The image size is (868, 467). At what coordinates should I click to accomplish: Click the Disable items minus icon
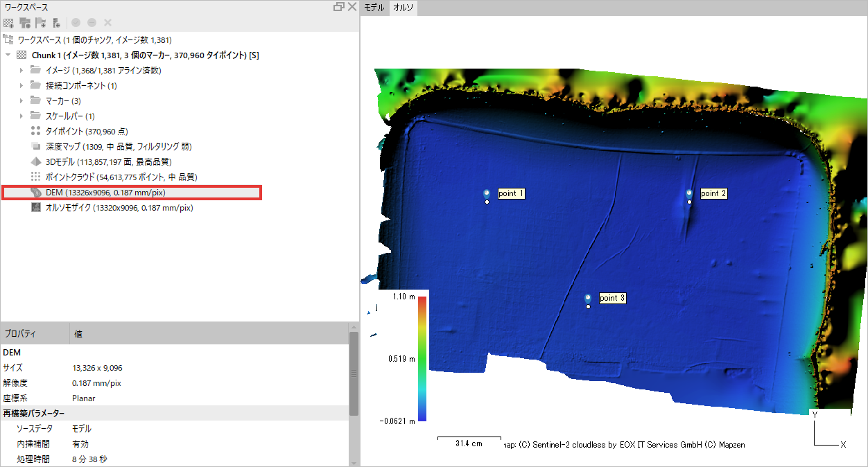[x=92, y=23]
